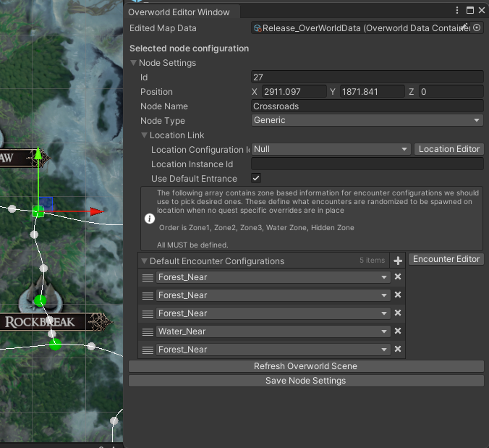Open the Location Configuration Id dropdown showing Null

tap(331, 149)
